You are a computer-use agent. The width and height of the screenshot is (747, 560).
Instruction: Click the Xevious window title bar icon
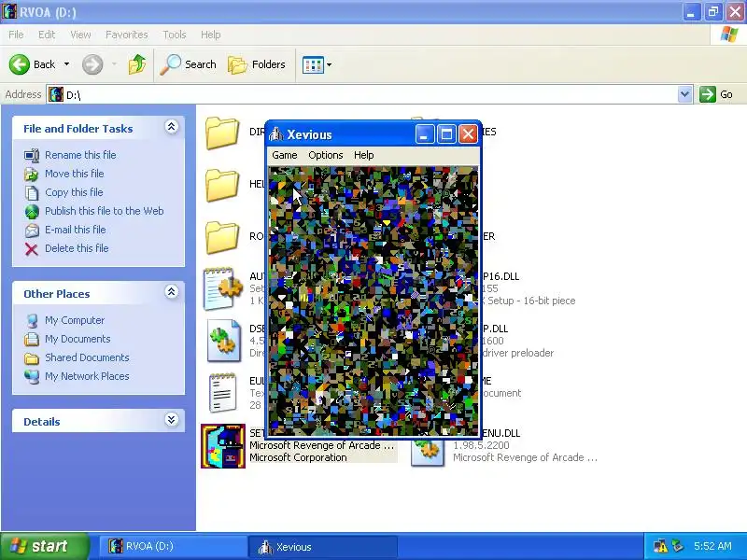point(275,134)
